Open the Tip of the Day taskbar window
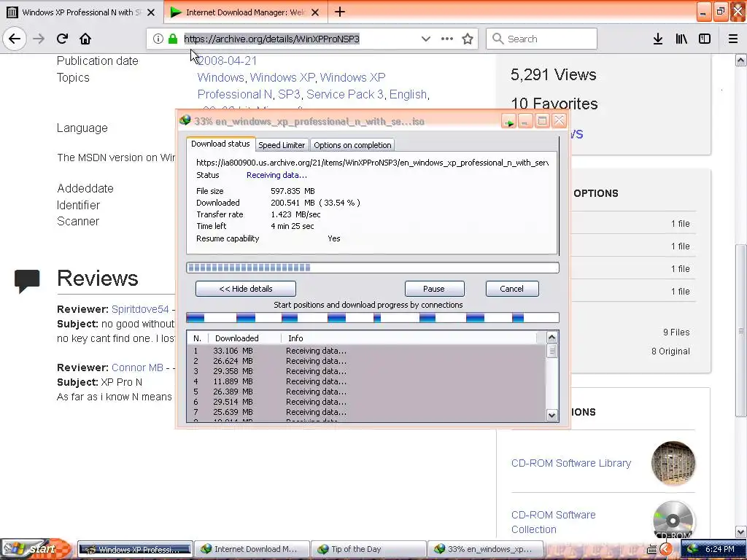Viewport: 747px width, 560px height. coord(368,549)
